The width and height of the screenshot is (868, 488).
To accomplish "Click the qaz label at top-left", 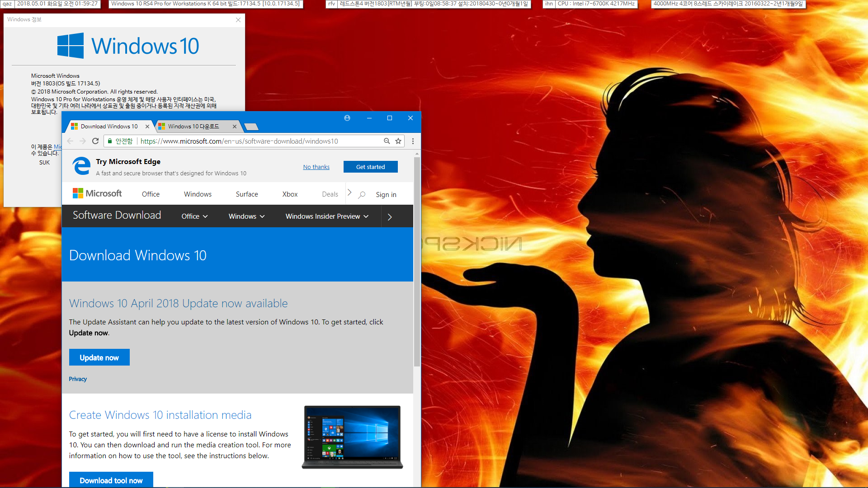I will point(7,4).
